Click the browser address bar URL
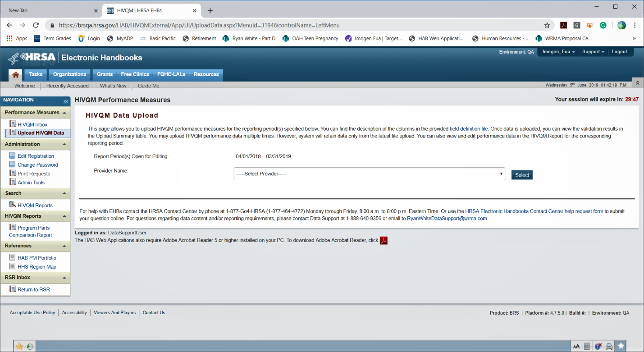This screenshot has height=352, width=644. 199,25
